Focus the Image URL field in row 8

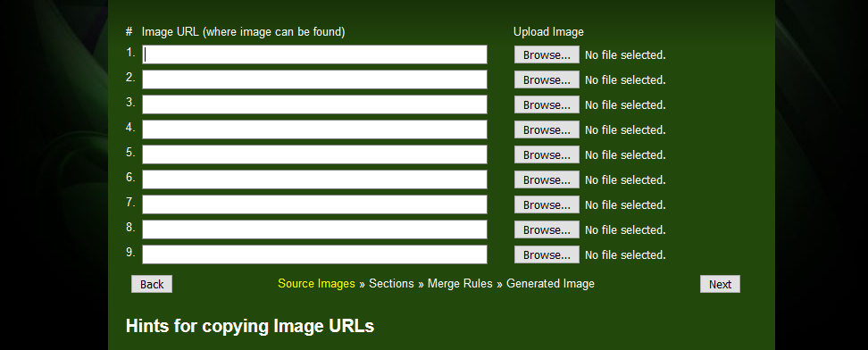click(x=314, y=229)
